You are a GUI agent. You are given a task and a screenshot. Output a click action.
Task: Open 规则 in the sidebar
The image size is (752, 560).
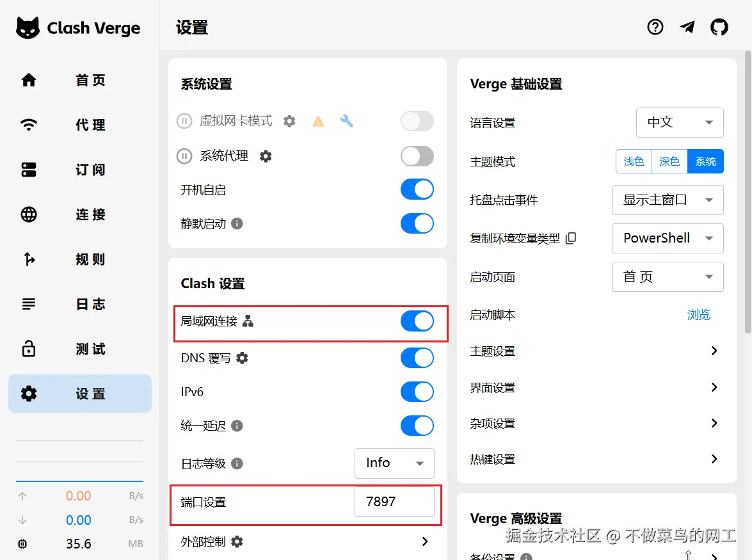tap(80, 259)
